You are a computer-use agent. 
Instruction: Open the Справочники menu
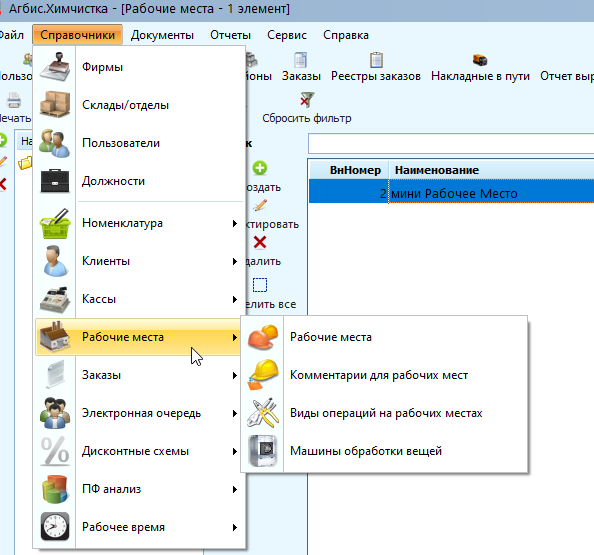(x=78, y=35)
